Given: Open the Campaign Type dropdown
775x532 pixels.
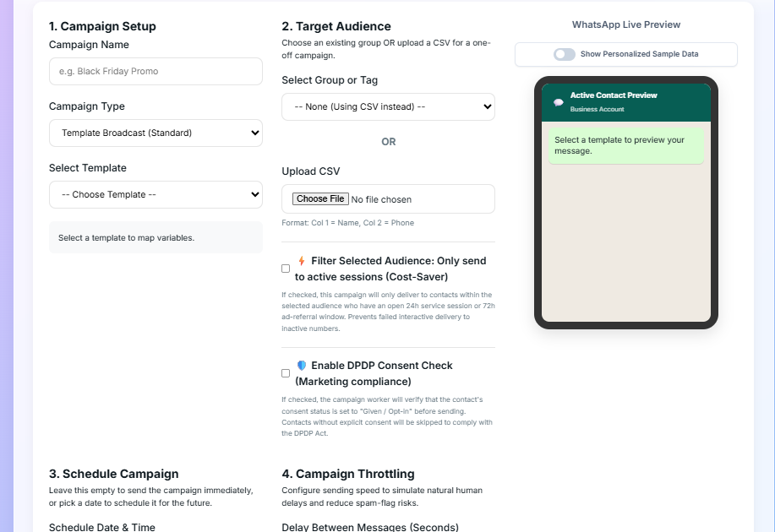Looking at the screenshot, I should point(156,133).
